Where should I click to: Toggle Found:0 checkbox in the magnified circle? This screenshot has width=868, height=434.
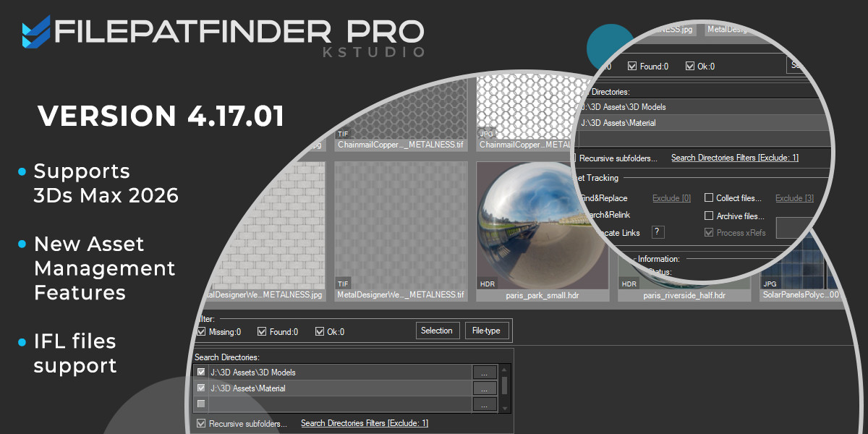pyautogui.click(x=632, y=66)
